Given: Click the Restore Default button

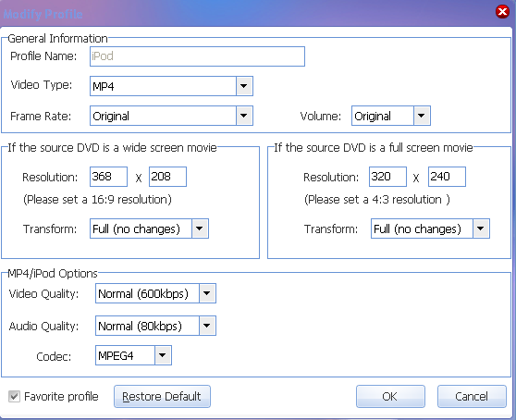Looking at the screenshot, I should [x=162, y=397].
